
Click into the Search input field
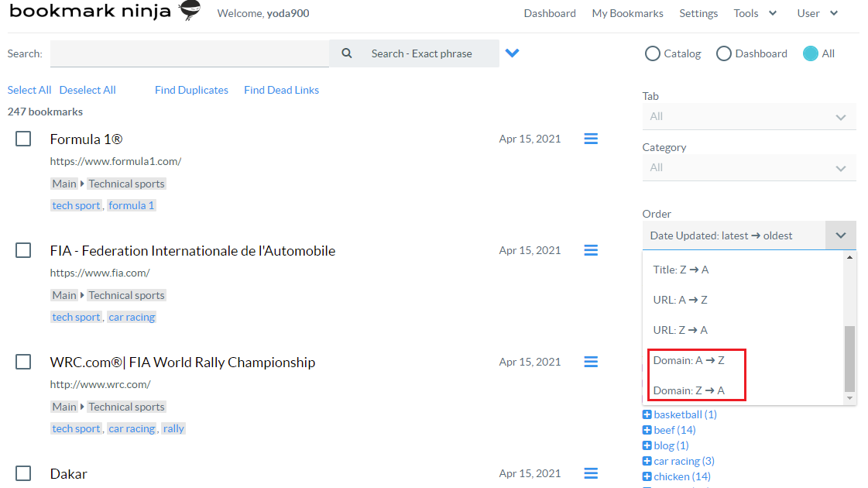190,53
